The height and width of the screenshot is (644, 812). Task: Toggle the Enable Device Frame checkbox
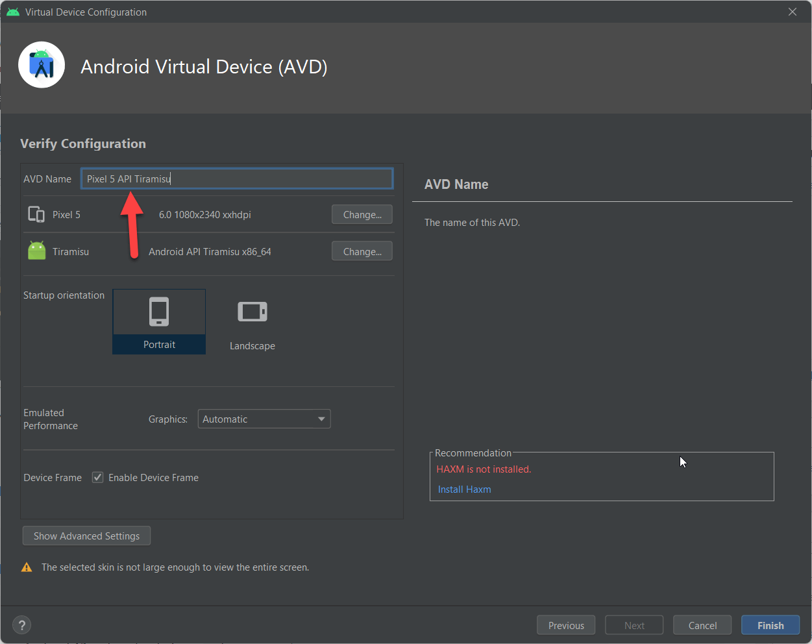tap(98, 478)
